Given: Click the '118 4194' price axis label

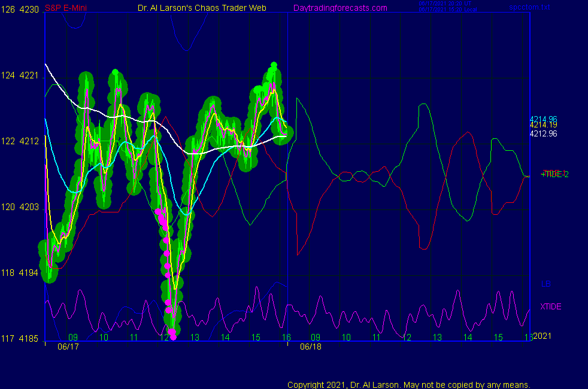Looking at the screenshot, I should 20,273.
